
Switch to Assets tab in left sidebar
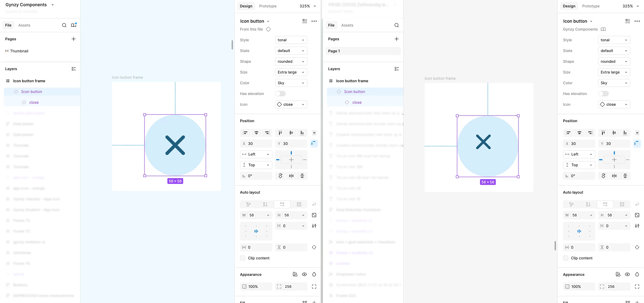point(24,25)
